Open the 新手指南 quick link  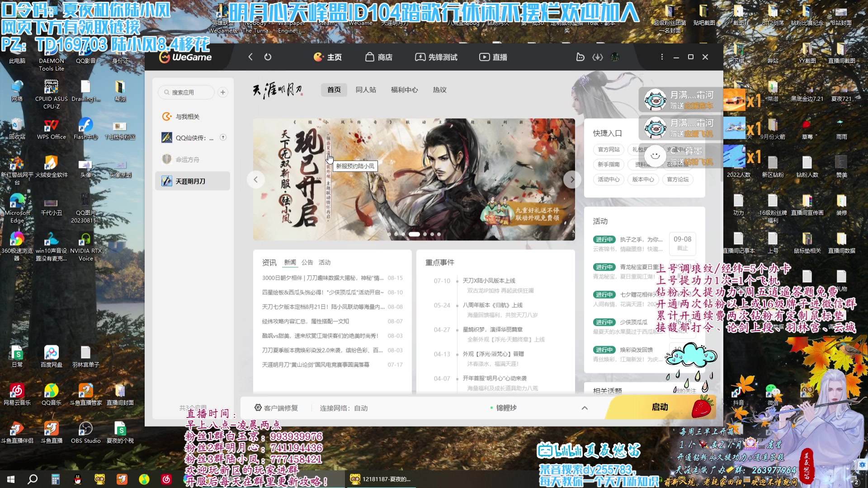click(x=609, y=164)
